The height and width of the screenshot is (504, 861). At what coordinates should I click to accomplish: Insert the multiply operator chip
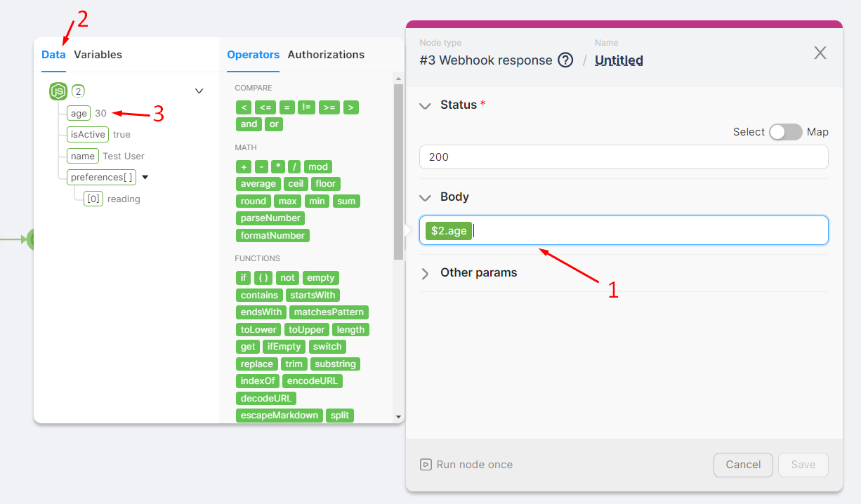click(278, 166)
